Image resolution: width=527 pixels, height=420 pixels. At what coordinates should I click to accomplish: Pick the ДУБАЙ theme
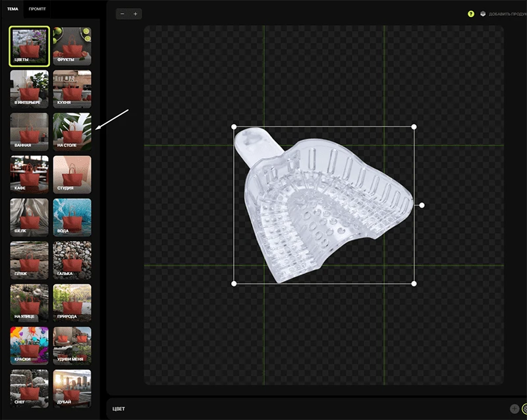[x=72, y=388]
